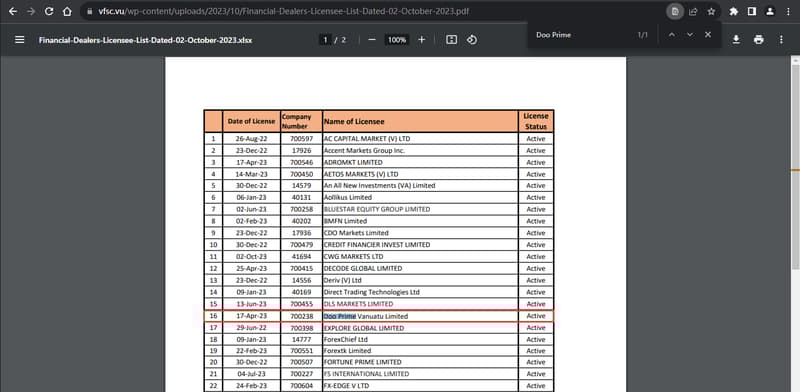Click the fit to page icon
The height and width of the screenshot is (392, 800).
[452, 40]
